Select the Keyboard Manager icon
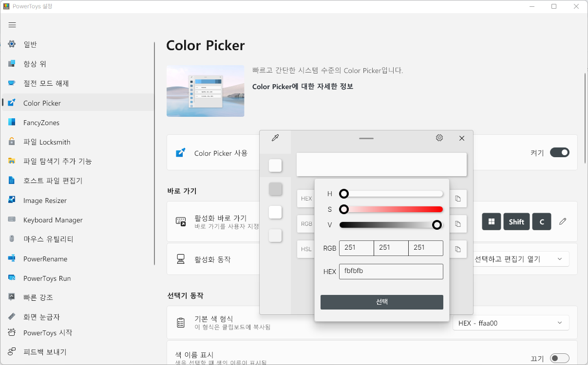 pyautogui.click(x=12, y=219)
